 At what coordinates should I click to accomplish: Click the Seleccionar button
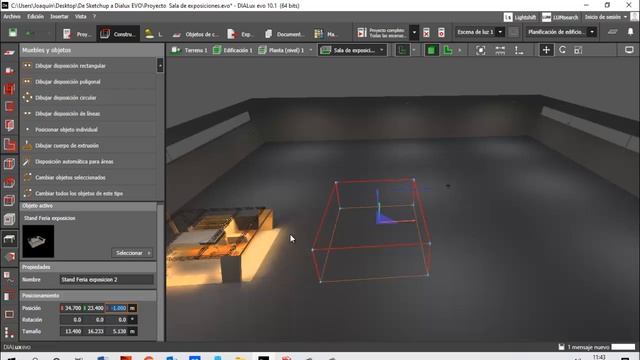pyautogui.click(x=133, y=253)
